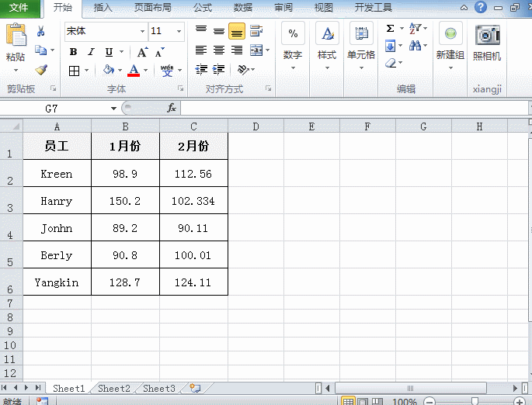Switch to Formulas (公式) tab
This screenshot has width=532, height=405.
203,7
